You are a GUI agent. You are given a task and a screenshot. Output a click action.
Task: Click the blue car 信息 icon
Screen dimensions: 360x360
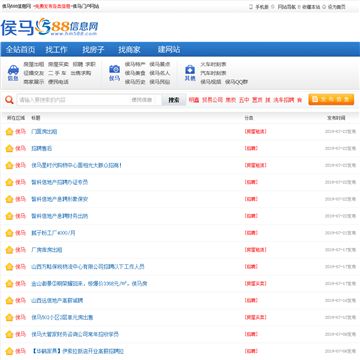coord(13,70)
